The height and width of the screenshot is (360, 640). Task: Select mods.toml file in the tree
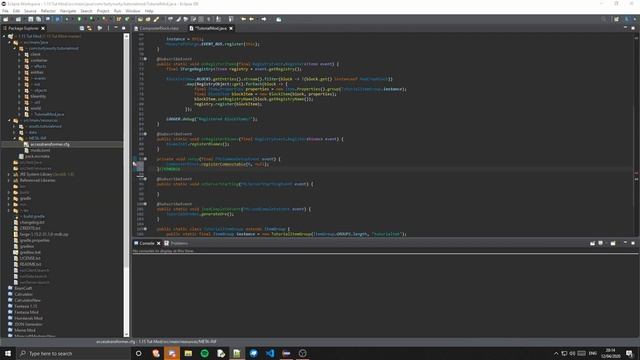click(40, 150)
